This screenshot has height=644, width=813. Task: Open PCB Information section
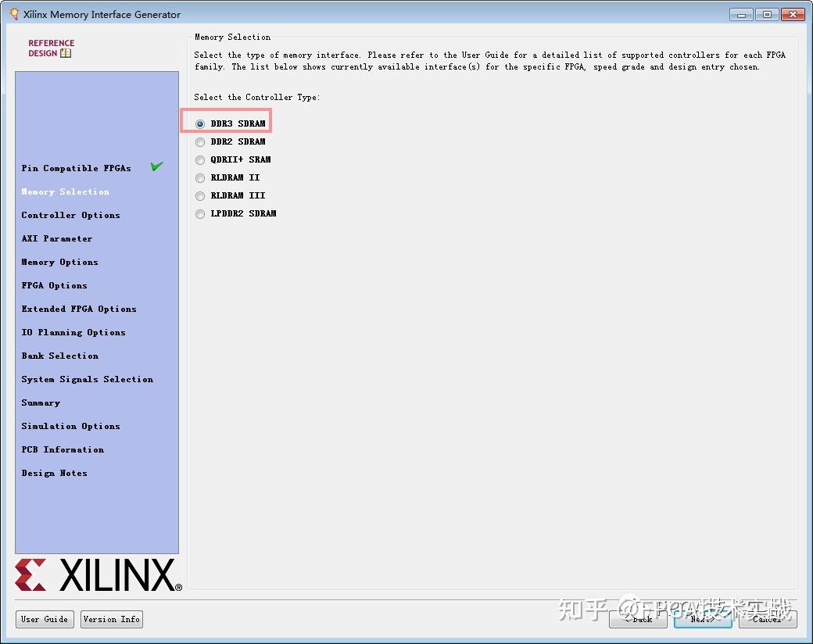pyautogui.click(x=63, y=449)
